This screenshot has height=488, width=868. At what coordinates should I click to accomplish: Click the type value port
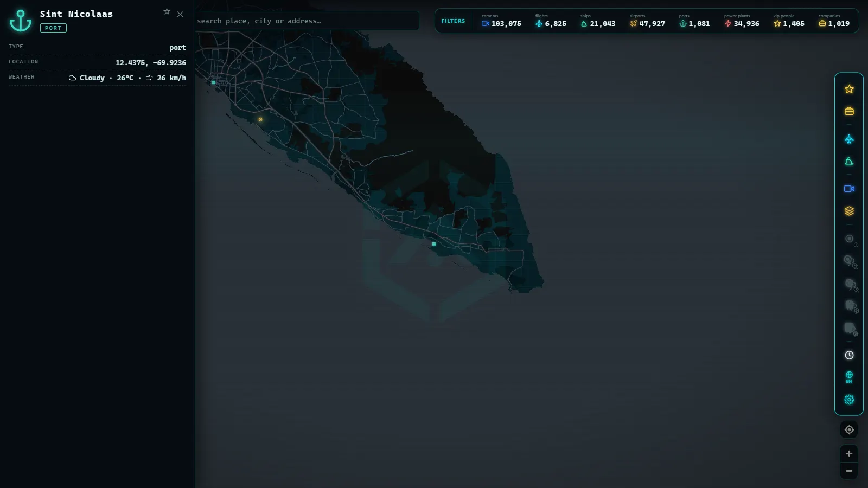(x=177, y=48)
